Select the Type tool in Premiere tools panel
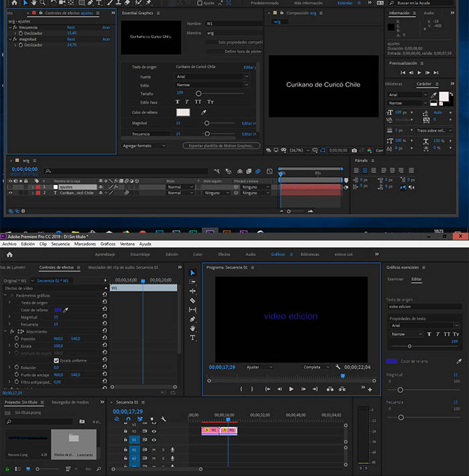 [x=192, y=338]
